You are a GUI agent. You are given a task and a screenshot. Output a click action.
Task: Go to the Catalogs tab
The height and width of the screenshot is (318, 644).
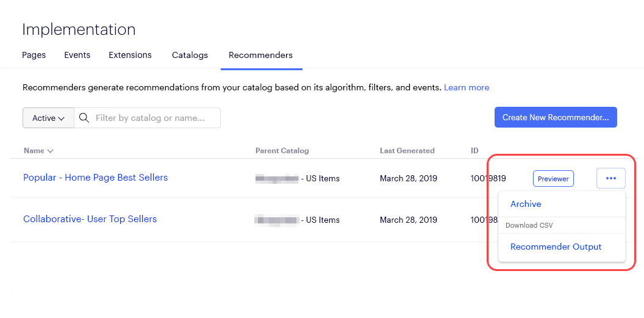click(190, 55)
